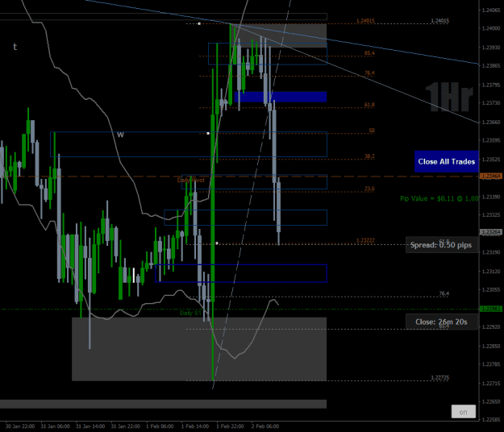Click the Daily S1 label

pyautogui.click(x=190, y=313)
